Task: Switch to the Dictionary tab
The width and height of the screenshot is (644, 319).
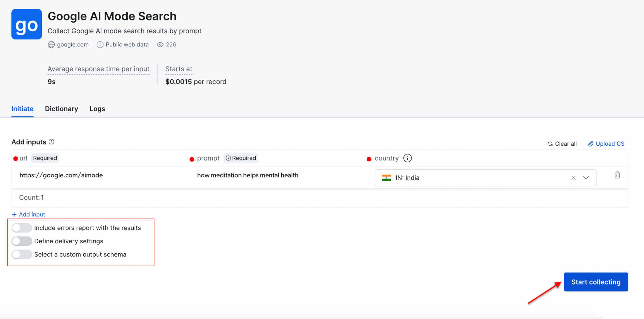Action: pyautogui.click(x=61, y=109)
